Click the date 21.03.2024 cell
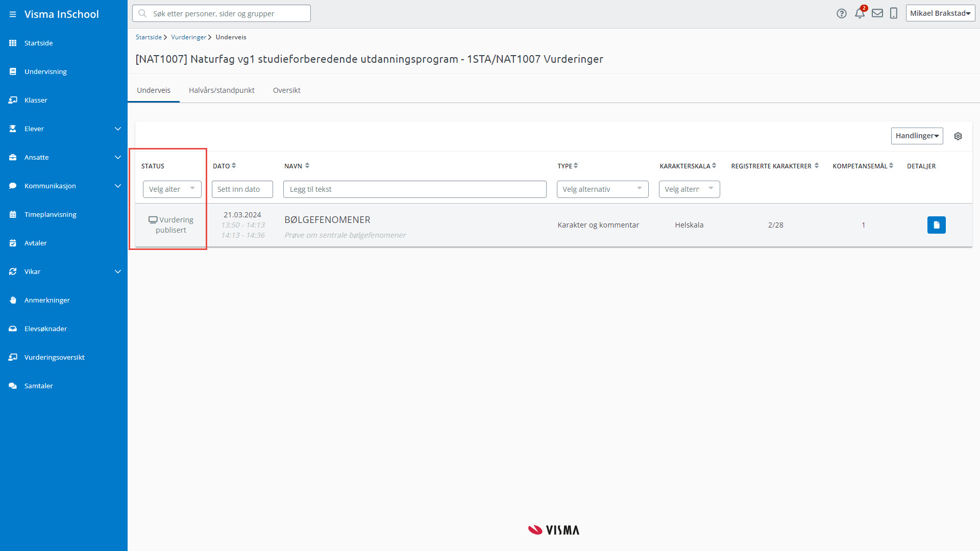This screenshot has height=551, width=980. coord(242,215)
